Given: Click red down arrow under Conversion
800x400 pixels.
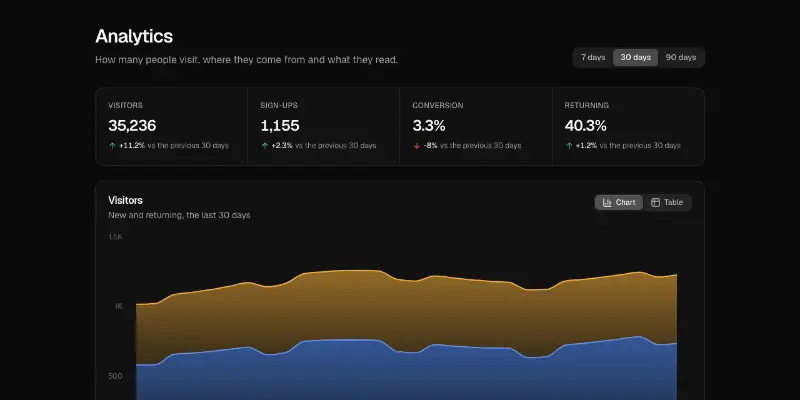Looking at the screenshot, I should (416, 146).
